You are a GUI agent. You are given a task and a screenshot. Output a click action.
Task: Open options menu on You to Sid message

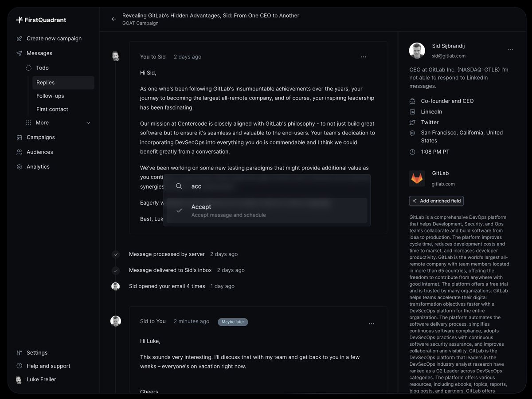[364, 57]
